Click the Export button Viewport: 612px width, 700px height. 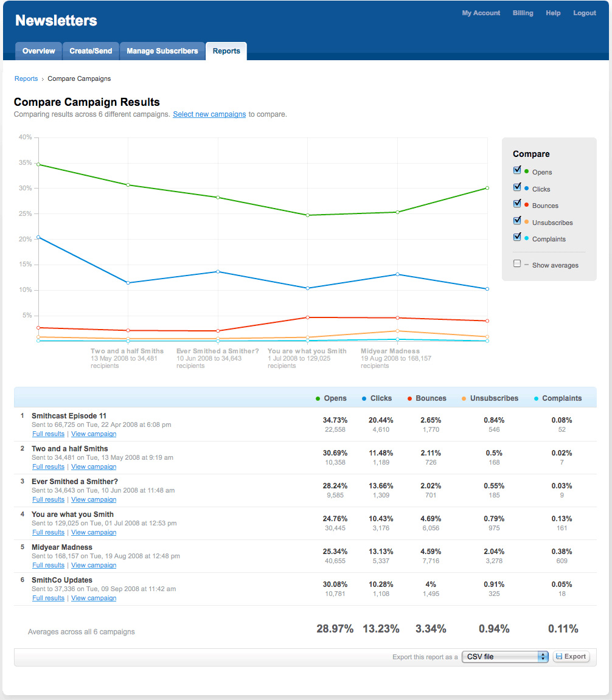[571, 657]
